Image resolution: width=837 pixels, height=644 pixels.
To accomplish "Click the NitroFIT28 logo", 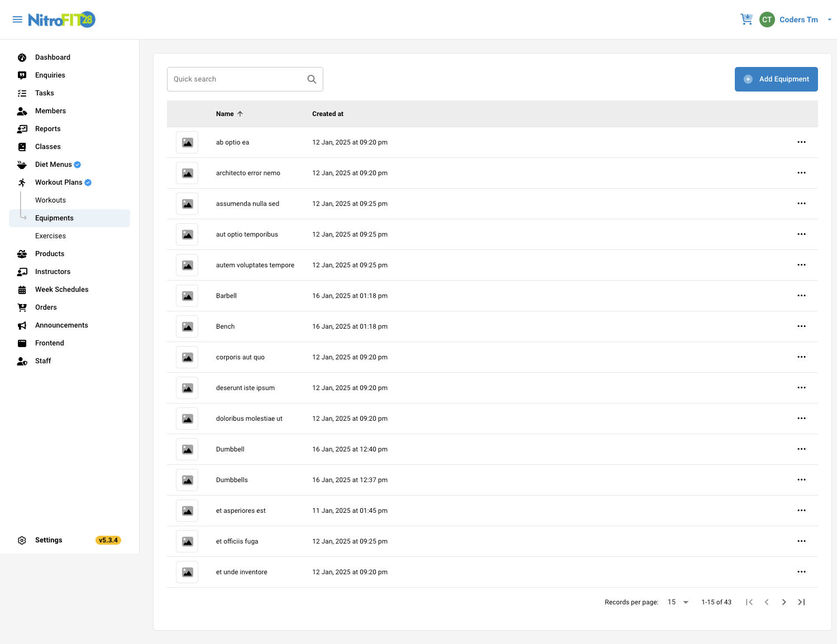I will (x=61, y=20).
